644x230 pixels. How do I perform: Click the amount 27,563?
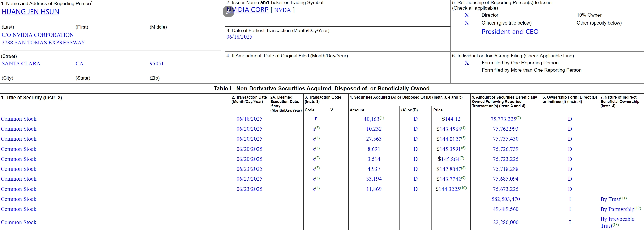click(x=374, y=139)
